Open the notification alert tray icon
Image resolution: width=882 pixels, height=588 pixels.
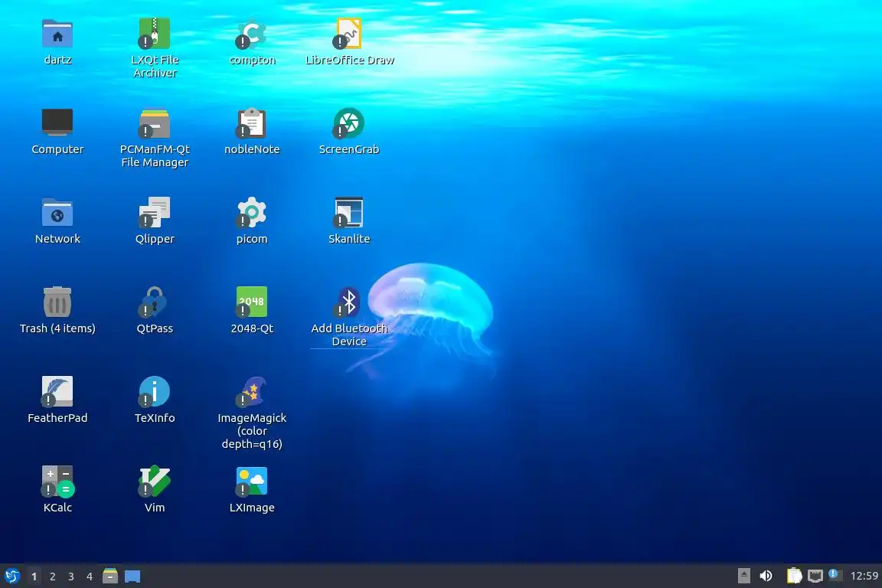(x=835, y=575)
